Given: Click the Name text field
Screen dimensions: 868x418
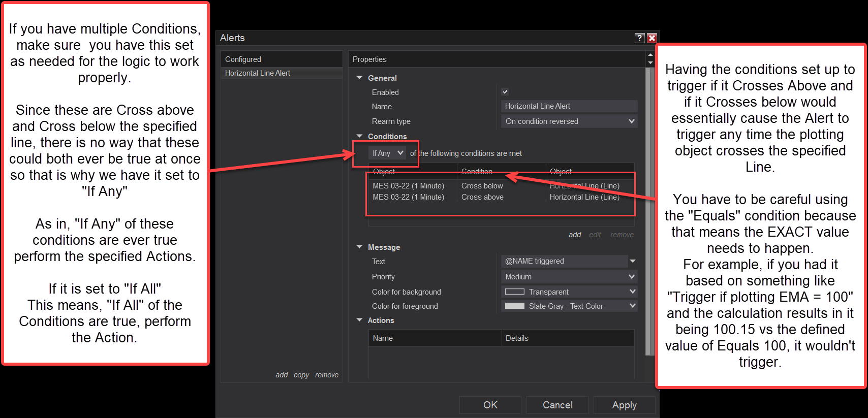Looking at the screenshot, I should [569, 106].
